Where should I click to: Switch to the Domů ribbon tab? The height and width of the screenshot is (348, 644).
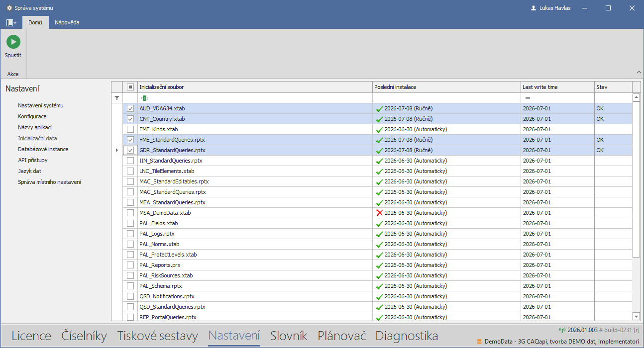35,22
